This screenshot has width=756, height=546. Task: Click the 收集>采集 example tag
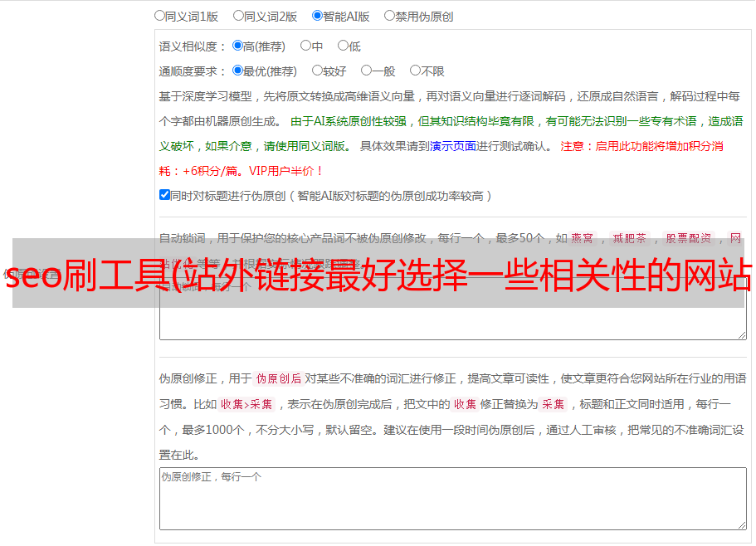click(x=246, y=404)
